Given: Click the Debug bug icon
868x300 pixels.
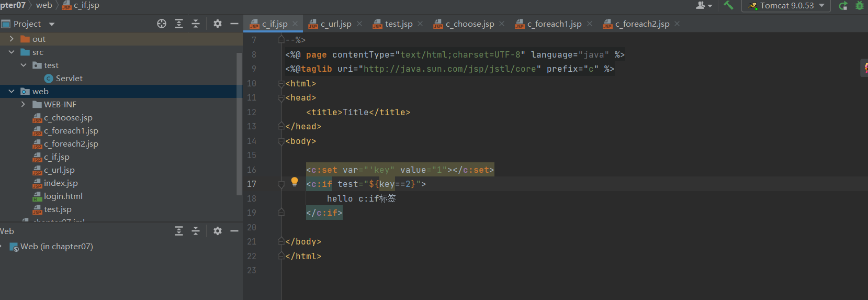Looking at the screenshot, I should point(859,6).
